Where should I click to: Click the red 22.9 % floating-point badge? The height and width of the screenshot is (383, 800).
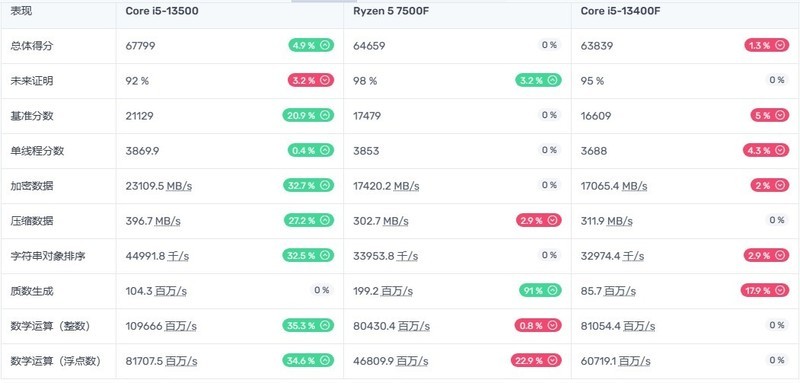tap(536, 361)
